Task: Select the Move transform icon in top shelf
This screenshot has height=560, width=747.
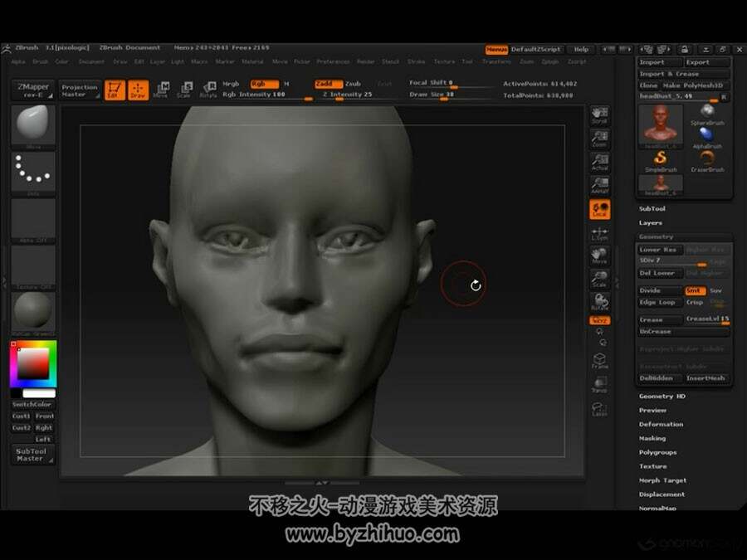Action: pyautogui.click(x=161, y=90)
